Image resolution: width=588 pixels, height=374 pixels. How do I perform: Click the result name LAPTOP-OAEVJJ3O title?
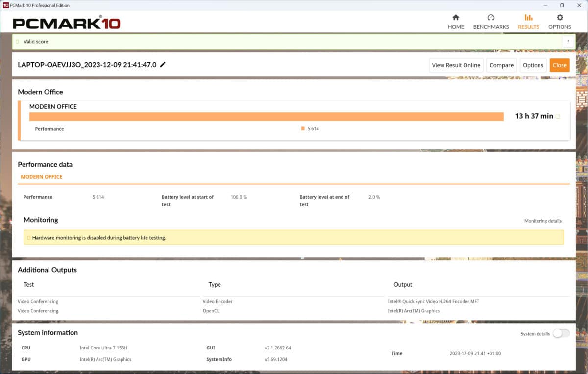87,65
